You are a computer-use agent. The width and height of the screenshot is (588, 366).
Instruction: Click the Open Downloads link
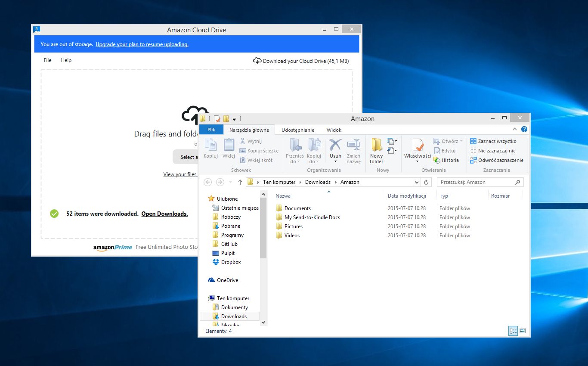tap(164, 214)
